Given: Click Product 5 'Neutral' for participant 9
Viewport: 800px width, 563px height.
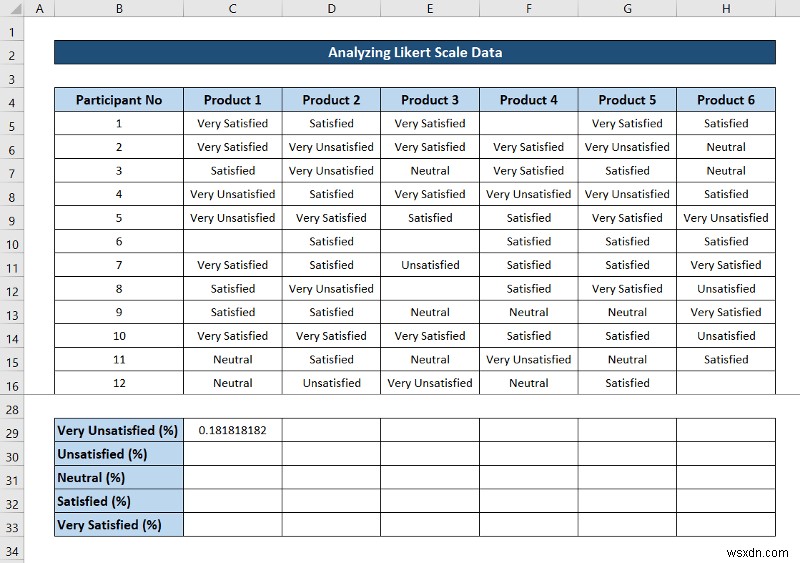Looking at the screenshot, I should (x=628, y=312).
